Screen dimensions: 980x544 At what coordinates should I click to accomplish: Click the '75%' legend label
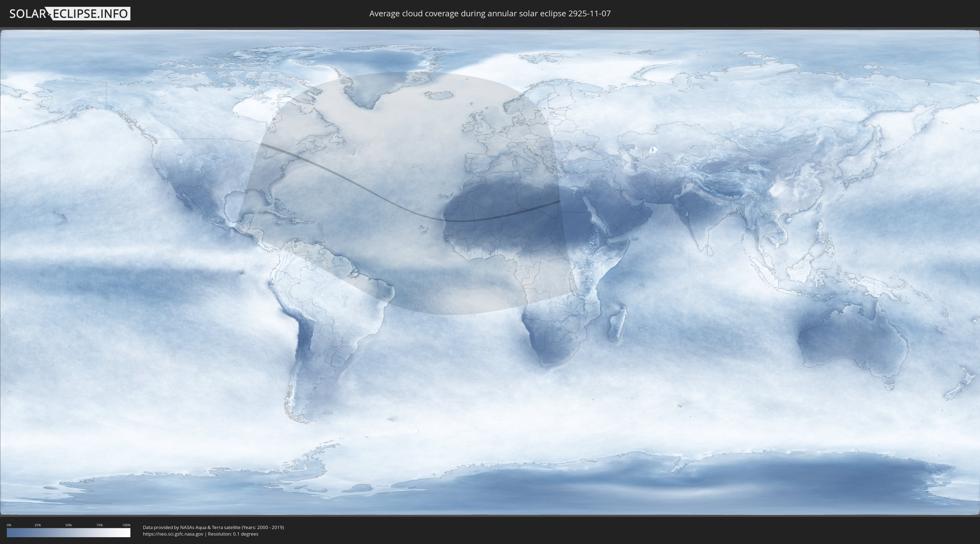[100, 525]
